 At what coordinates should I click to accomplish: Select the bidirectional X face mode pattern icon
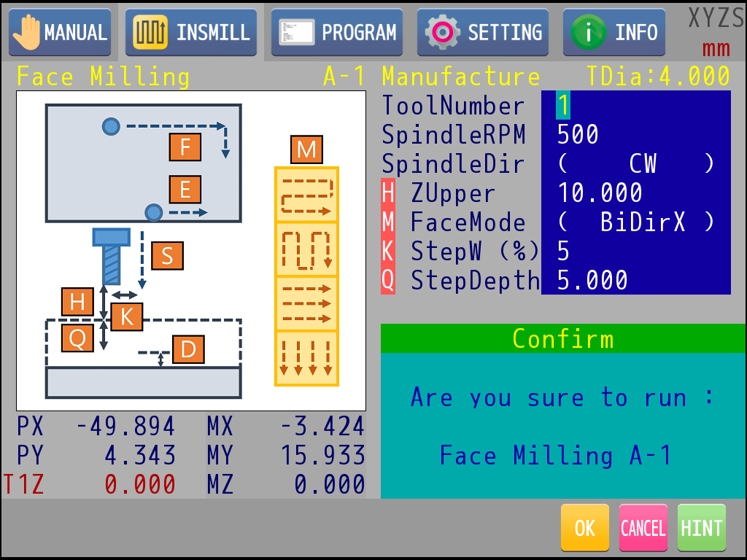(306, 195)
